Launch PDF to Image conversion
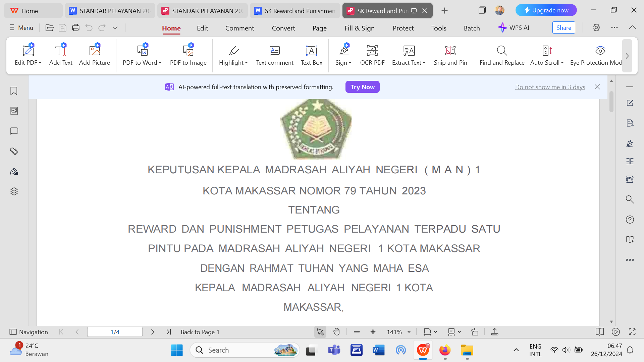644x362 pixels. pyautogui.click(x=188, y=55)
